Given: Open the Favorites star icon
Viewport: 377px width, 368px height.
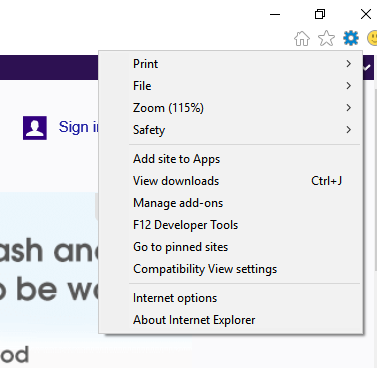Looking at the screenshot, I should (x=326, y=38).
